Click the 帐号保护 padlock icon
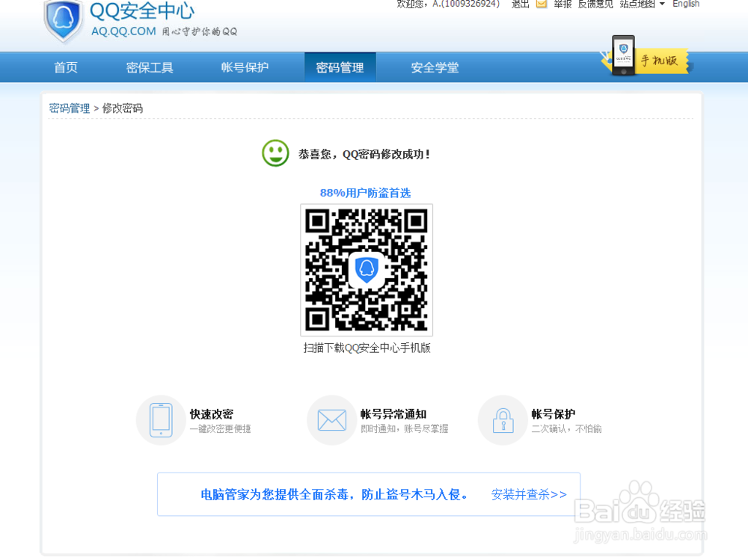 (502, 420)
